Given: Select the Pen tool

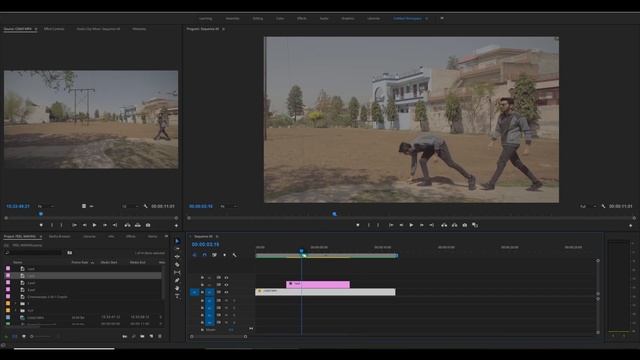Looking at the screenshot, I should pyautogui.click(x=177, y=280).
